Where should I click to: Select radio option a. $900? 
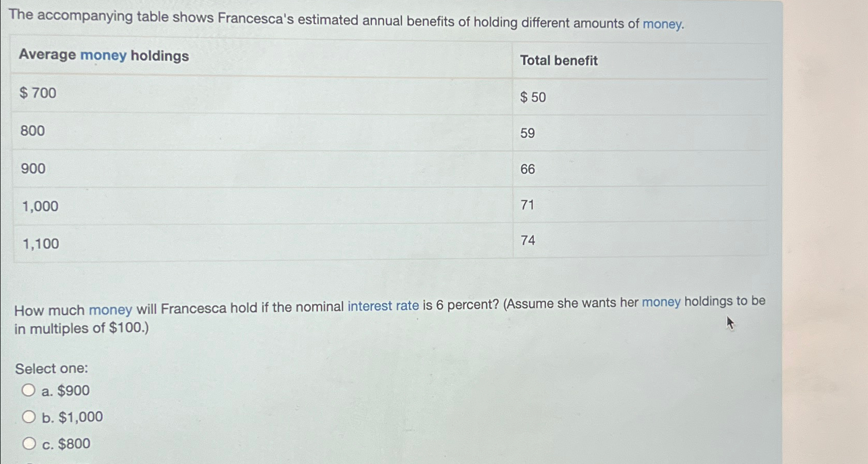pyautogui.click(x=29, y=390)
